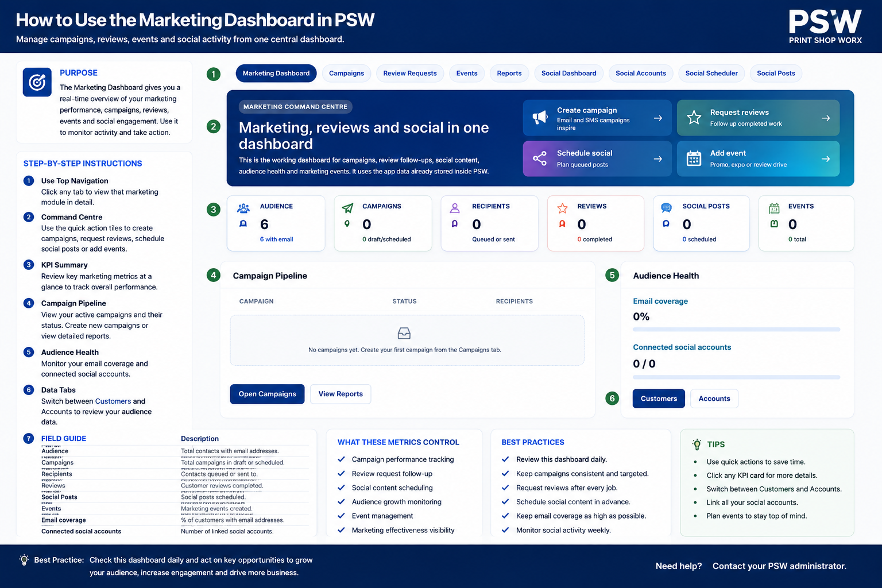Click the Marketing Command Centre badge

tap(295, 107)
